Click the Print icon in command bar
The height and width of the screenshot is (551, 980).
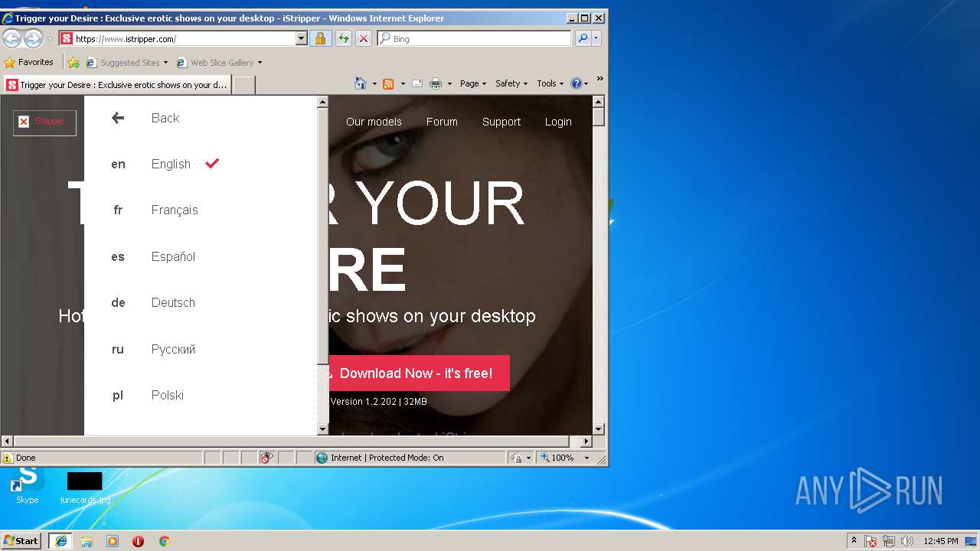pyautogui.click(x=436, y=83)
